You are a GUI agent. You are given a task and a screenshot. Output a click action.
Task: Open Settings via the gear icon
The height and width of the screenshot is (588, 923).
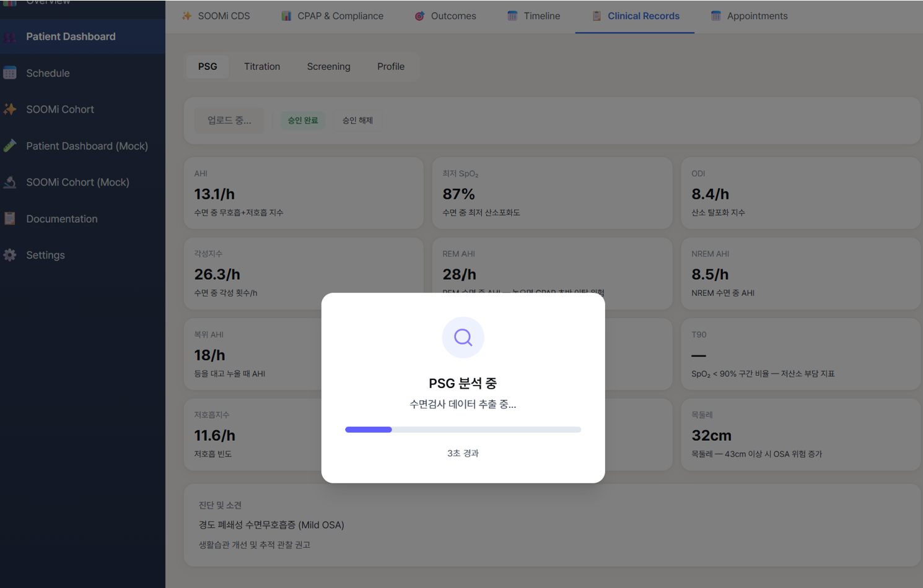(x=10, y=254)
